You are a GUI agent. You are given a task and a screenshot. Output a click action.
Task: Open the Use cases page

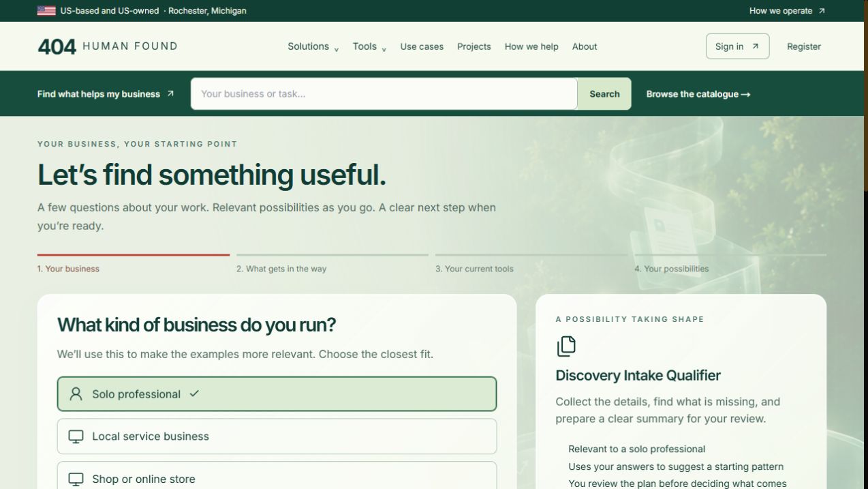422,46
